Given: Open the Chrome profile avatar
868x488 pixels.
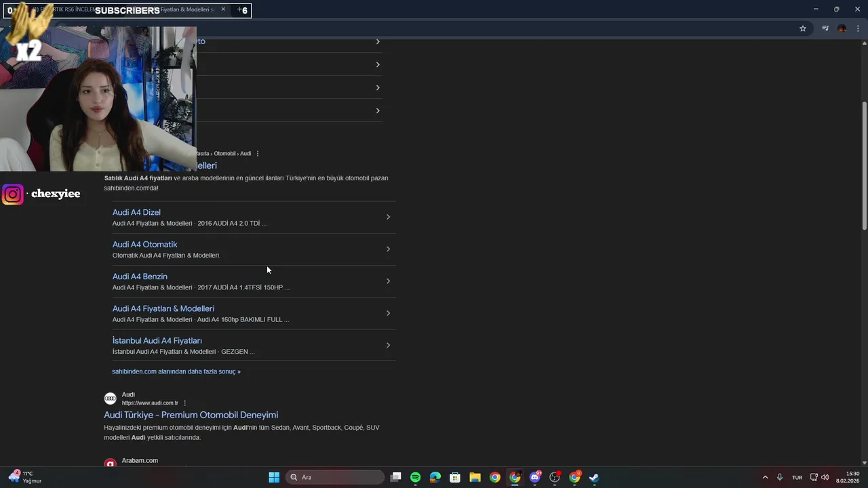Looking at the screenshot, I should pos(842,28).
